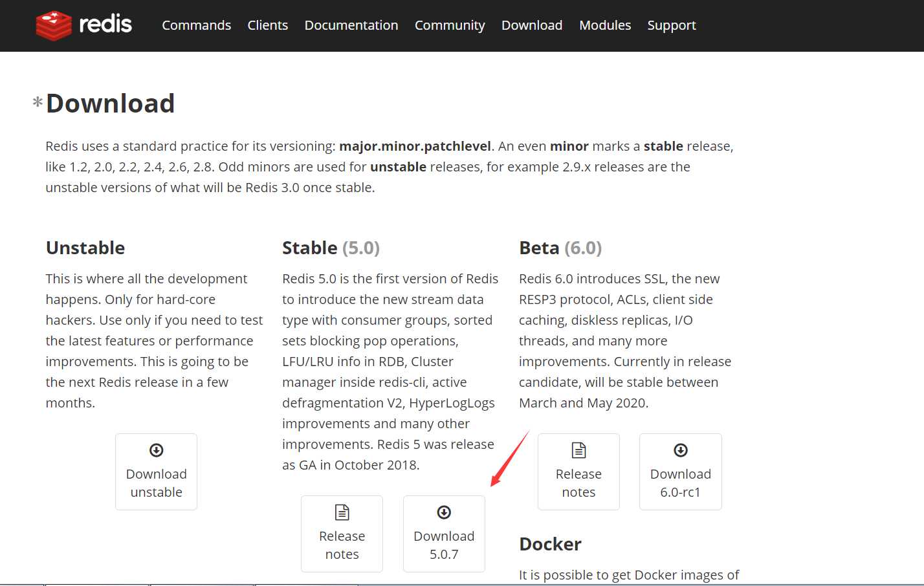Click the download icon above Download unstable
The height and width of the screenshot is (586, 924).
click(x=157, y=450)
